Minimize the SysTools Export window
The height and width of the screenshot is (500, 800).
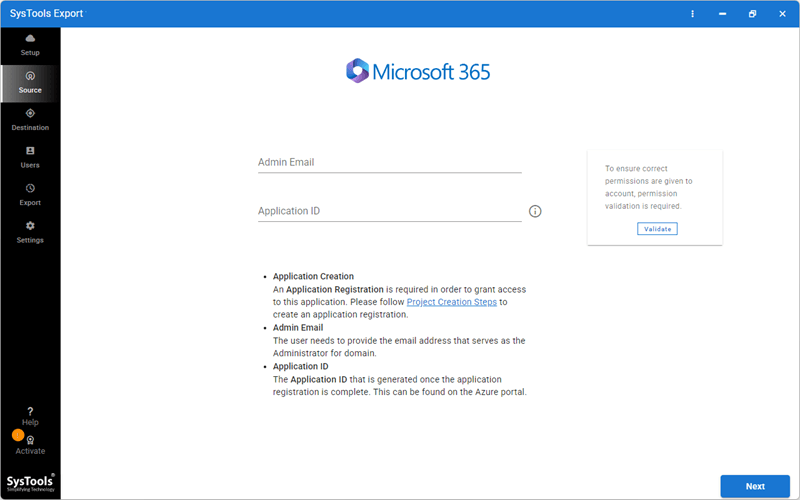722,14
